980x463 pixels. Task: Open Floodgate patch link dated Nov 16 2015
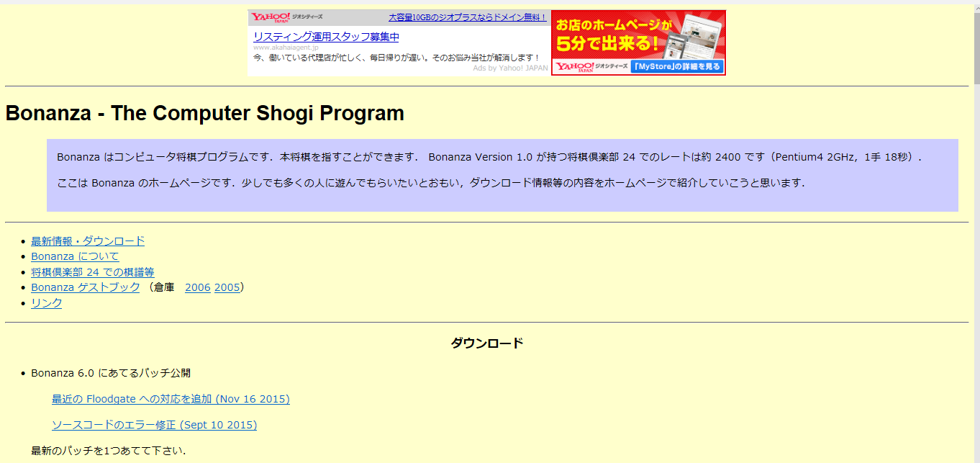point(171,399)
